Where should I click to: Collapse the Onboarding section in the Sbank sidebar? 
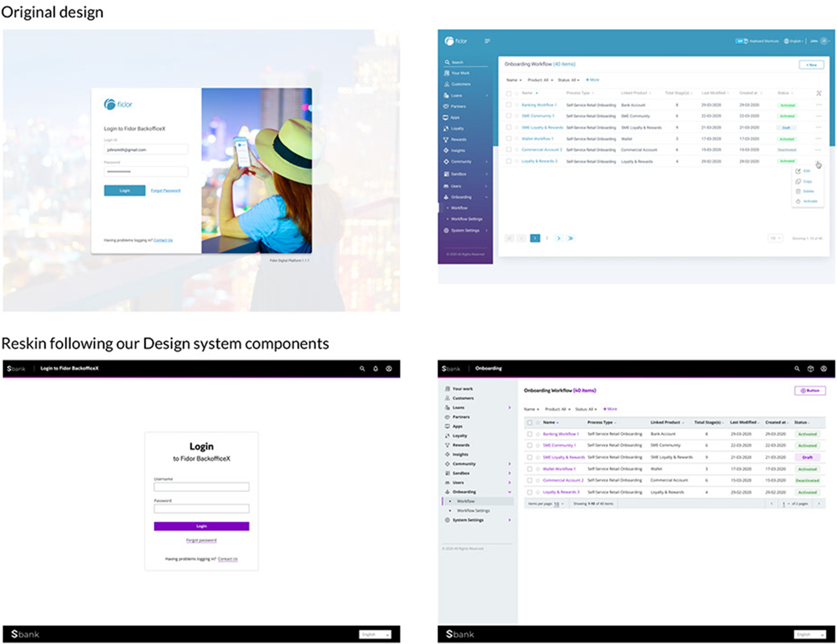coord(509,492)
